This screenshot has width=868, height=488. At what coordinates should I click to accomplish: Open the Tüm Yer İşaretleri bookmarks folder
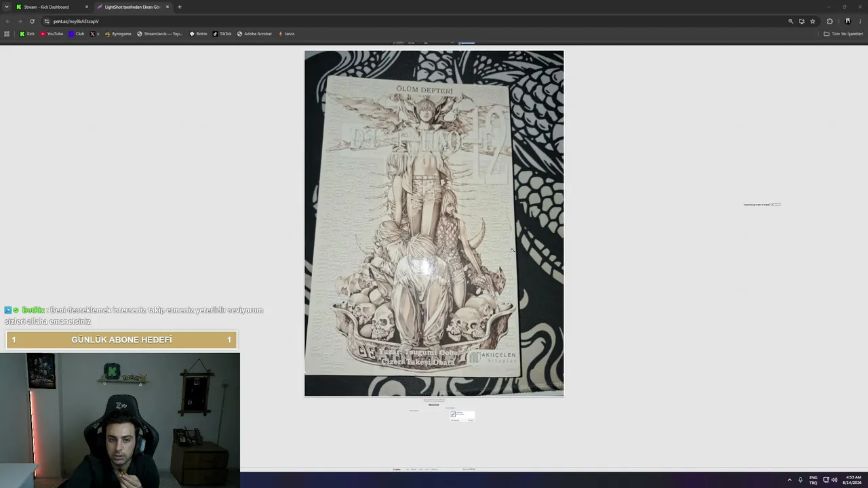point(843,34)
